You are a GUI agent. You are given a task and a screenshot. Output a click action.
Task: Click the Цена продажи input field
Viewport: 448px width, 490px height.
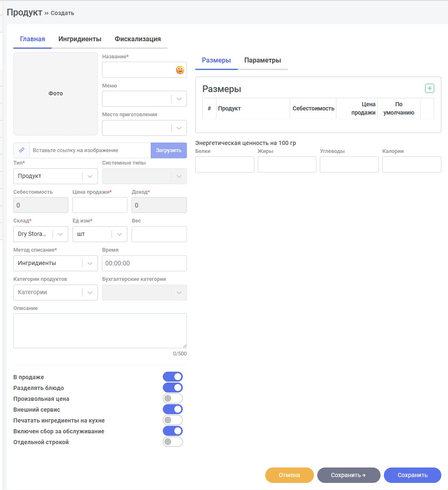coord(100,205)
